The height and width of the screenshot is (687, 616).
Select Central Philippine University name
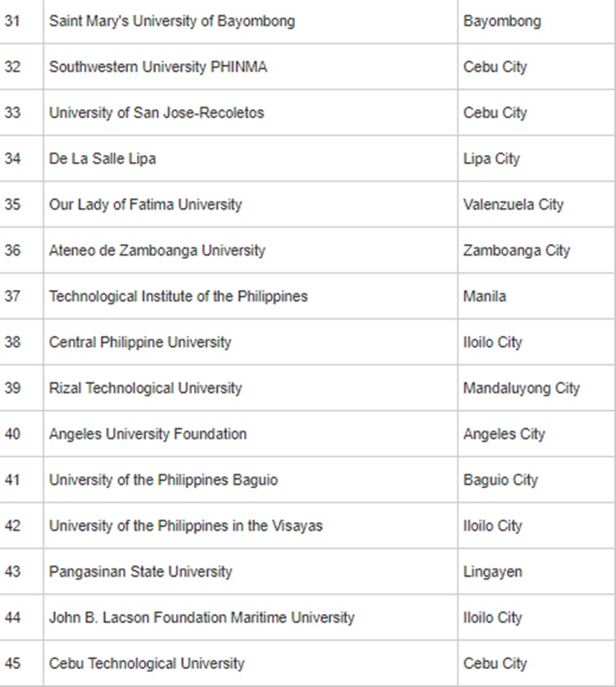point(140,343)
